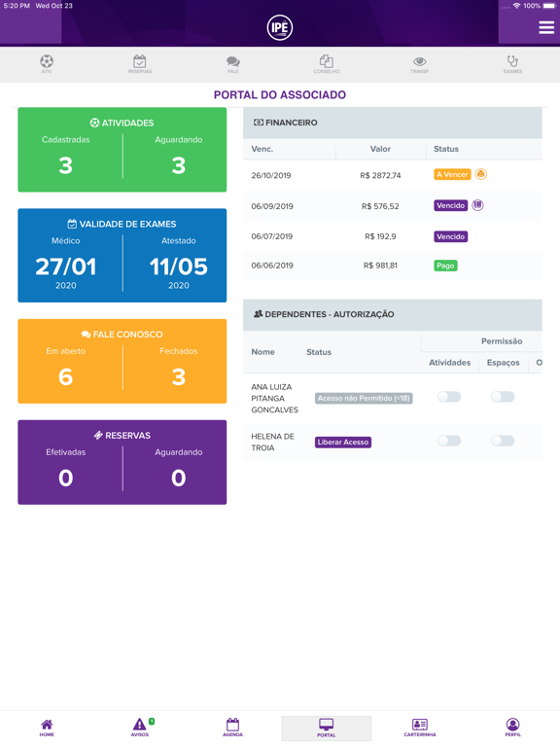Click the Pago status badge
The image size is (560, 747).
coord(445,266)
